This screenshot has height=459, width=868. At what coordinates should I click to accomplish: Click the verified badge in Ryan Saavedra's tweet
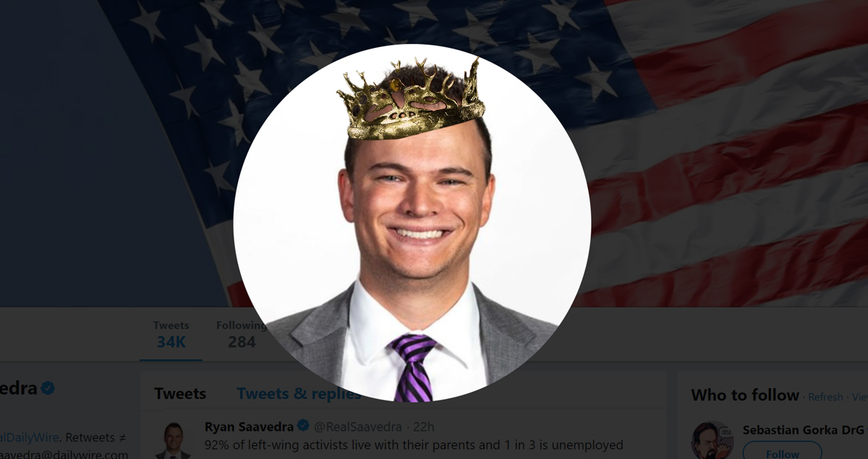(x=304, y=426)
